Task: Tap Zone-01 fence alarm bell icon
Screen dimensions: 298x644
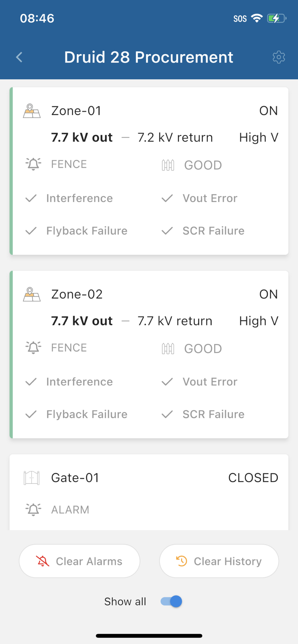Action: pos(33,164)
